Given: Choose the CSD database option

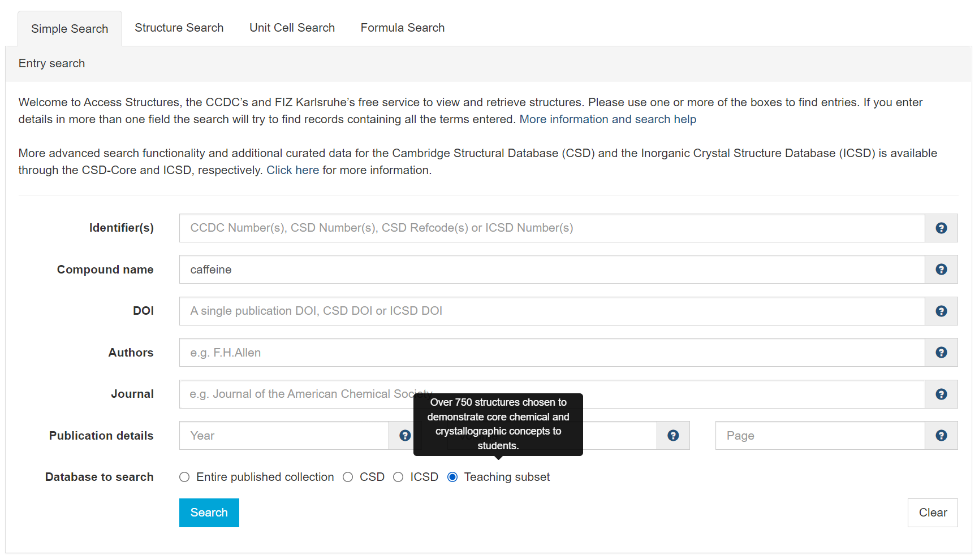Looking at the screenshot, I should point(348,477).
